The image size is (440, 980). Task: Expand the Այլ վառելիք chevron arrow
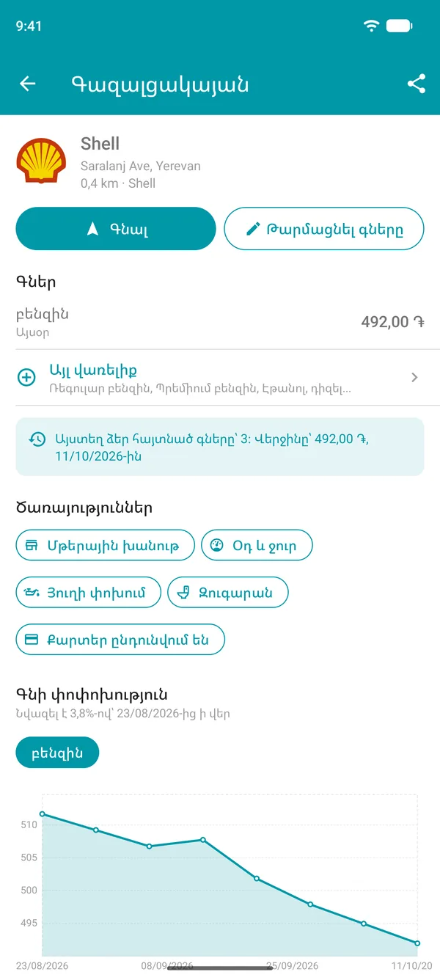point(414,377)
